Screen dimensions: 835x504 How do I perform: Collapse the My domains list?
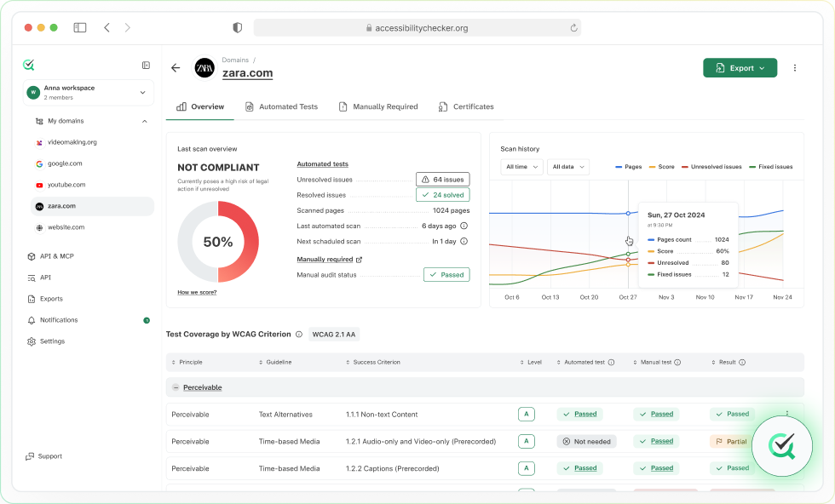click(144, 122)
